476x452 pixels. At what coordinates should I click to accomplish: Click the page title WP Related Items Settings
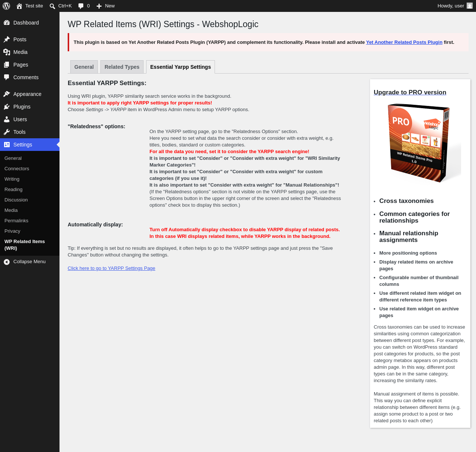[x=163, y=25]
